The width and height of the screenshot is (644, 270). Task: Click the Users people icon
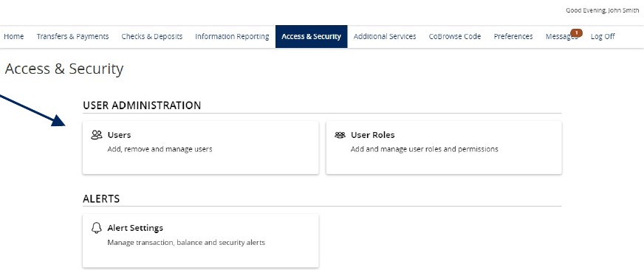coord(97,135)
